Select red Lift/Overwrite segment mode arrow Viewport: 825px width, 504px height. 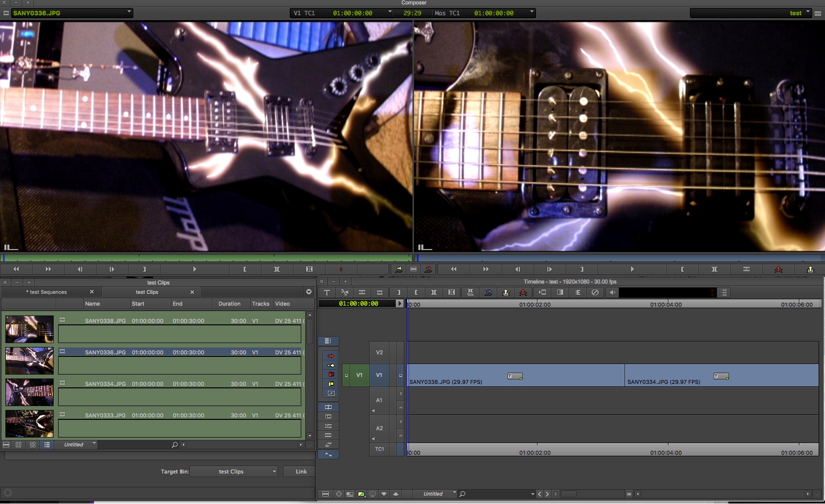click(331, 356)
